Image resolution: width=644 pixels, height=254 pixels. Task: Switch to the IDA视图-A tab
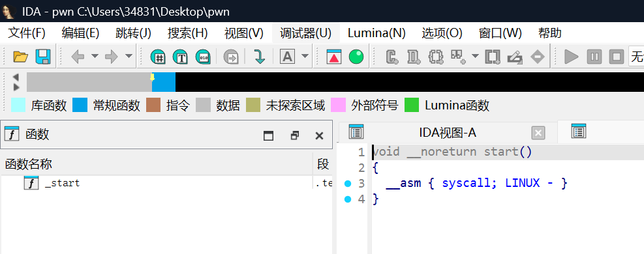(x=447, y=133)
